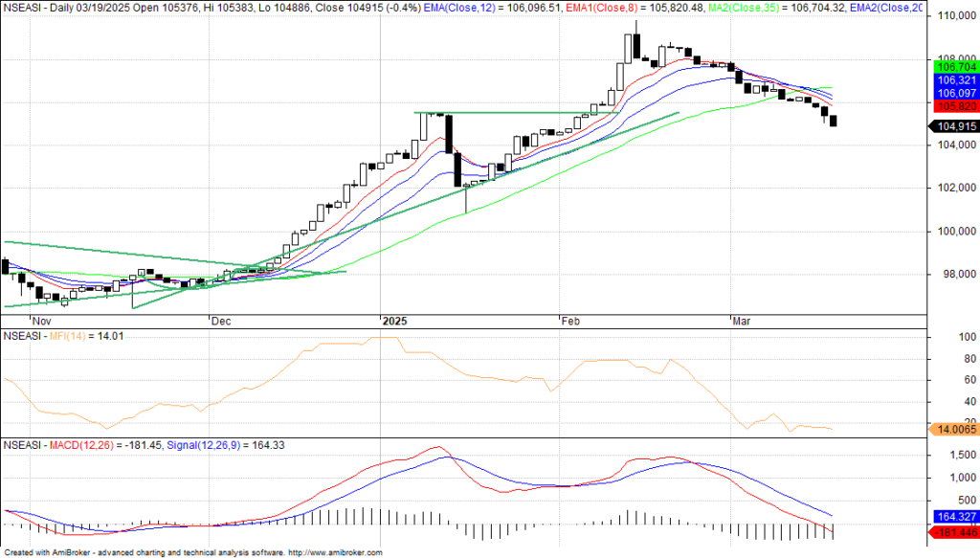Select the last black candlestick on the chart
Viewport: 980px width, 558px height.
tap(834, 121)
